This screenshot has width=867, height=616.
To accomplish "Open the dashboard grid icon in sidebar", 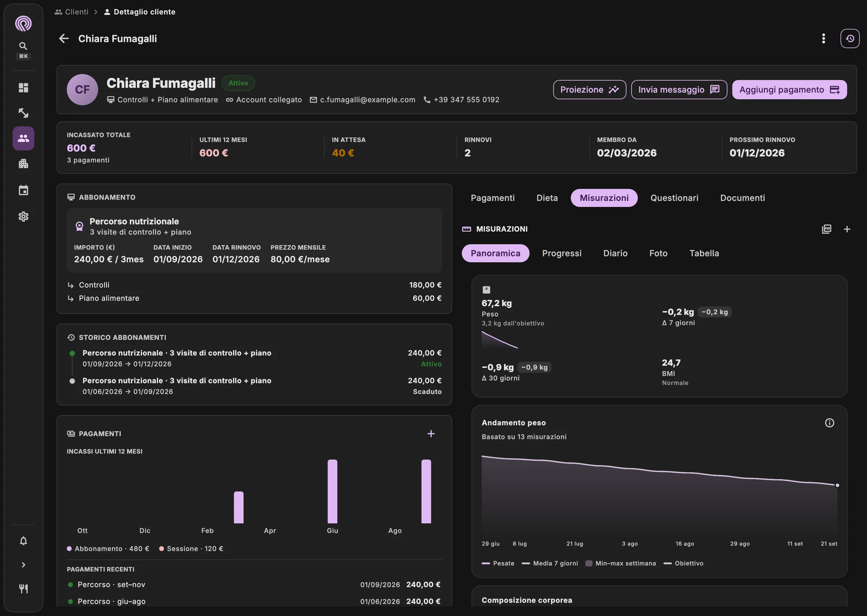I will (23, 88).
